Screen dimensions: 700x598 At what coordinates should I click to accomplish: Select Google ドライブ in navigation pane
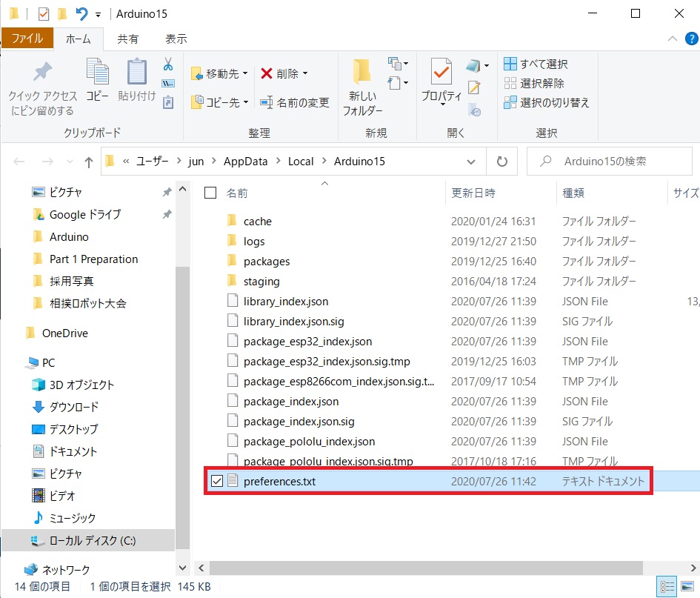click(x=85, y=214)
